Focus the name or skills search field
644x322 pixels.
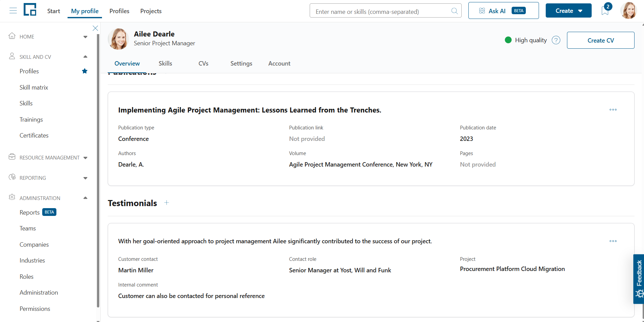[385, 11]
